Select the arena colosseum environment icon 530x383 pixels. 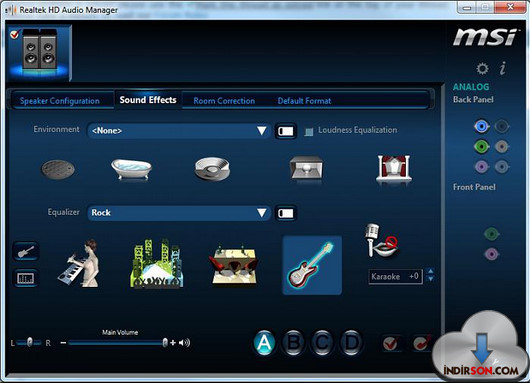[x=212, y=168]
